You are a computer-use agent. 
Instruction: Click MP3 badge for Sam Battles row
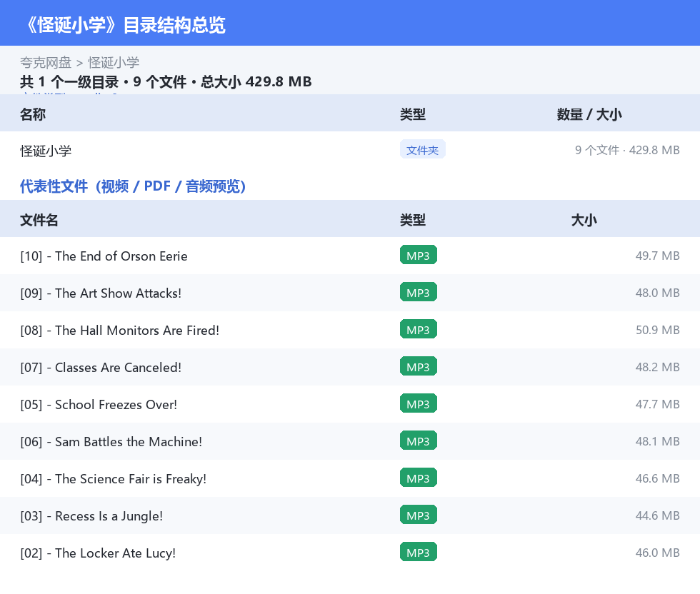tap(419, 441)
